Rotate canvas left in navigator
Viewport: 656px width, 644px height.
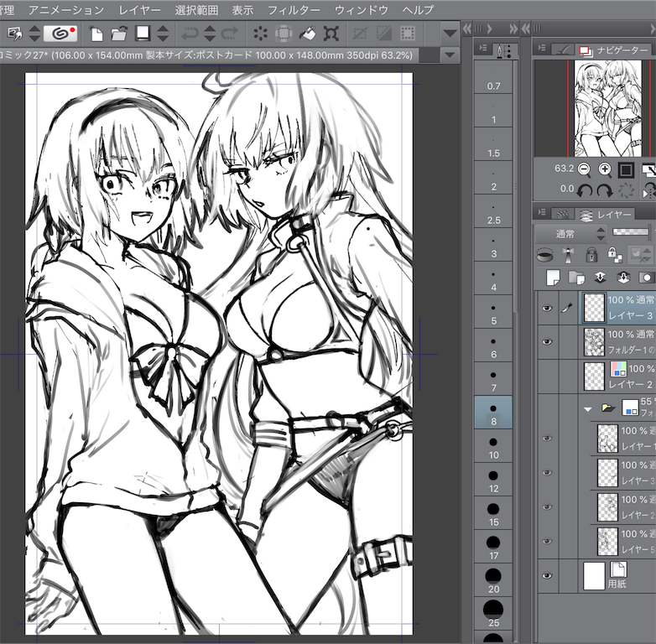pyautogui.click(x=584, y=190)
